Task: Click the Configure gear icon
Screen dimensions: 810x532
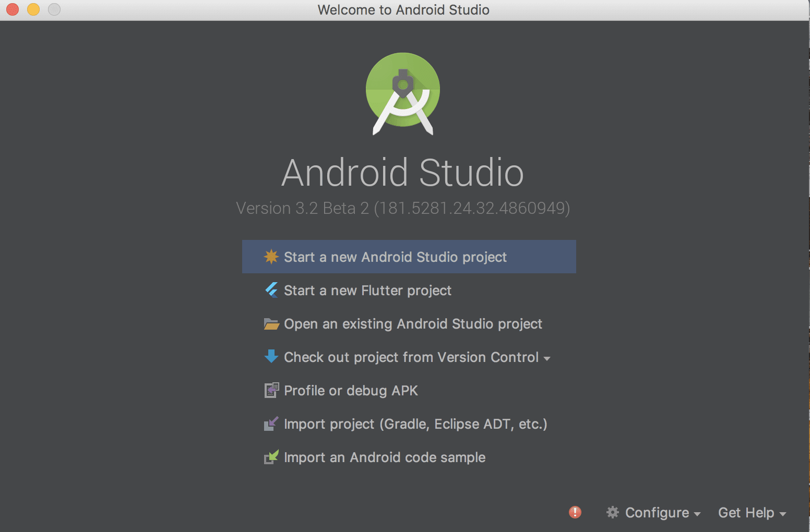Action: 612,512
